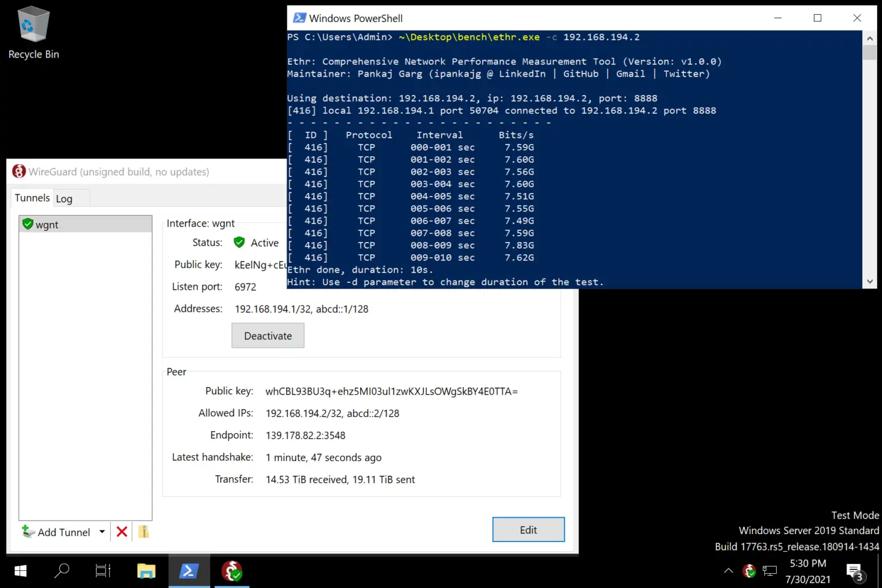Click the Transfer statistics value
Image resolution: width=882 pixels, height=588 pixels.
click(x=340, y=480)
